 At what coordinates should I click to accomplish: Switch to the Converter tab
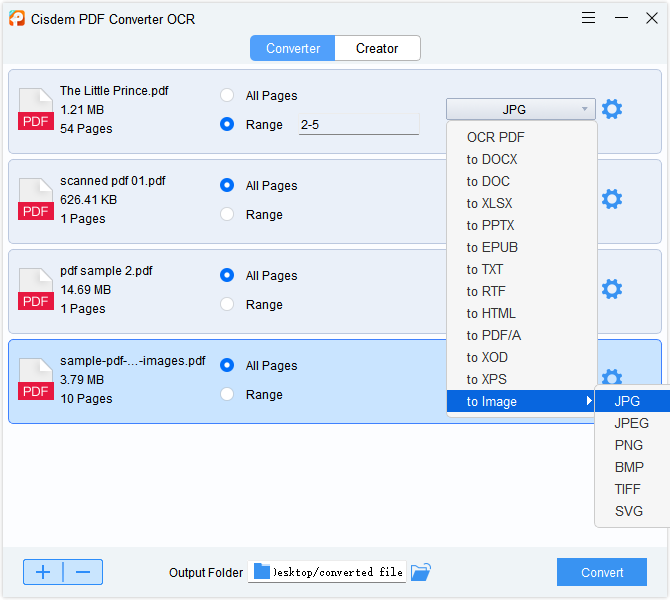pos(293,48)
